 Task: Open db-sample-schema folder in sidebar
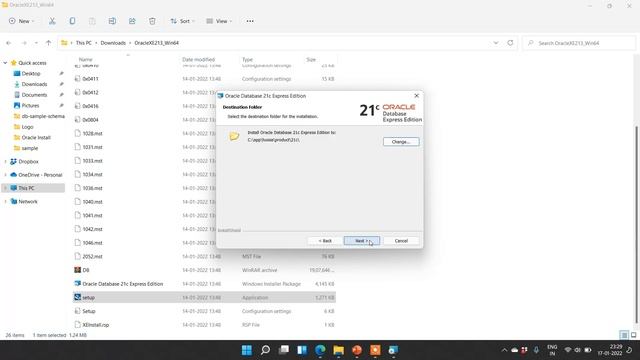tap(43, 116)
